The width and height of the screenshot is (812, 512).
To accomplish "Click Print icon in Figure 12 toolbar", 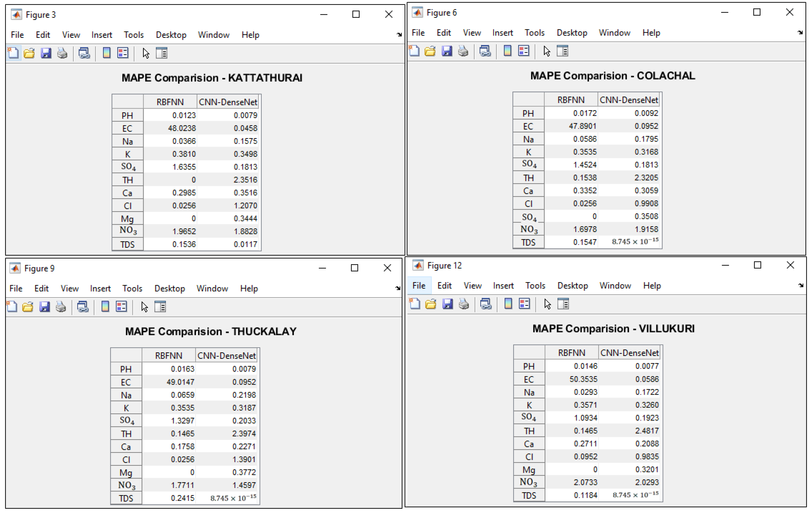I will [464, 304].
